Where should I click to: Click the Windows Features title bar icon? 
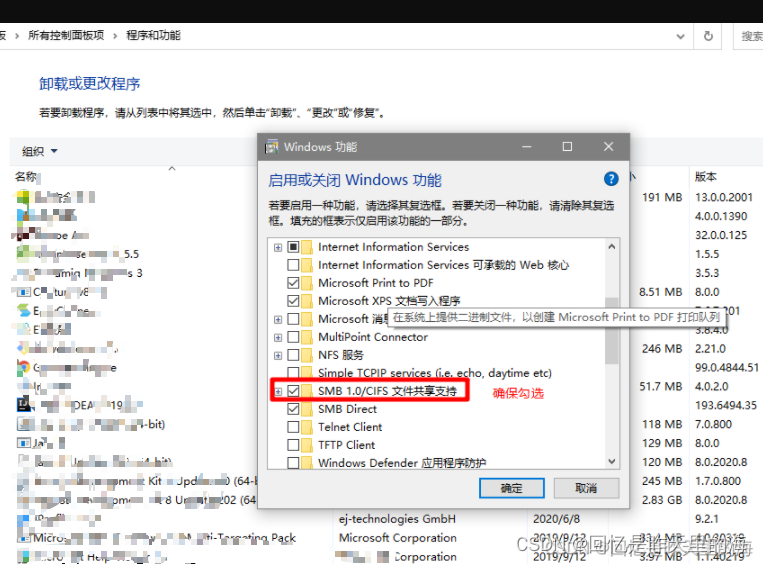point(272,146)
